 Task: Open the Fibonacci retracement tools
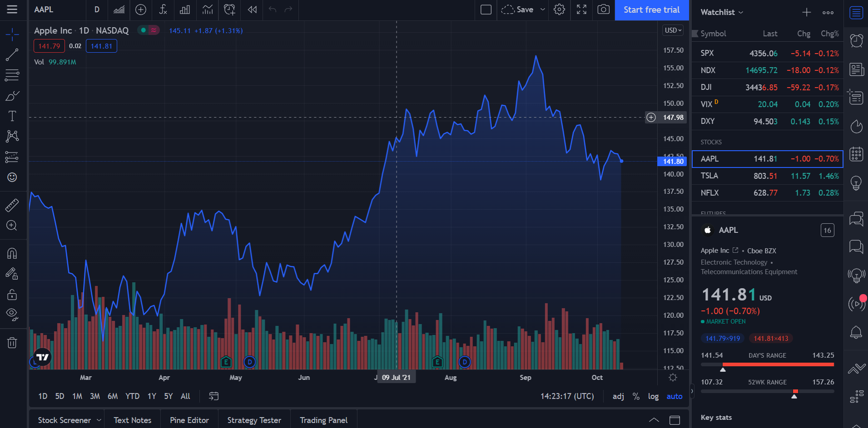pyautogui.click(x=12, y=75)
